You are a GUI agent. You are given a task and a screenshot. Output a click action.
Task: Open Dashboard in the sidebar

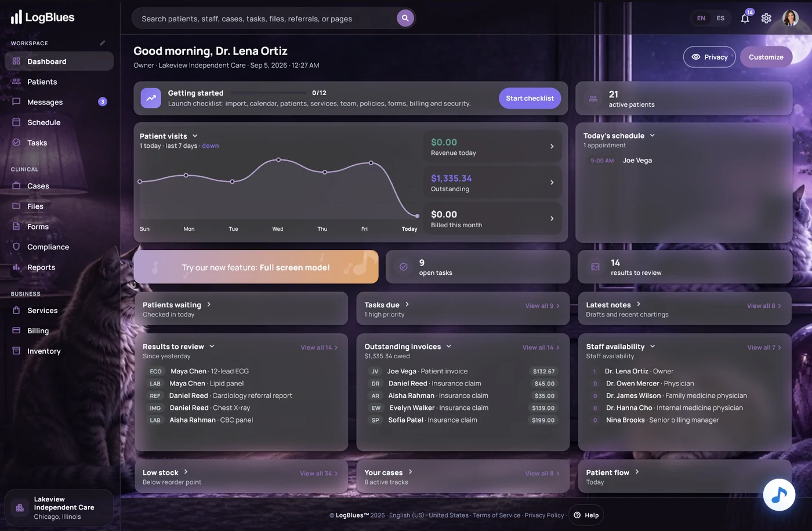[59, 61]
